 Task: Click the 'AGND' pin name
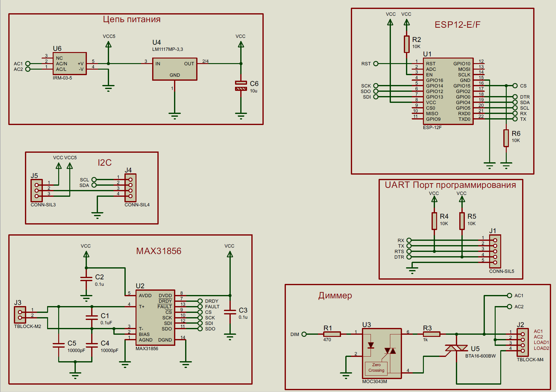(x=145, y=340)
